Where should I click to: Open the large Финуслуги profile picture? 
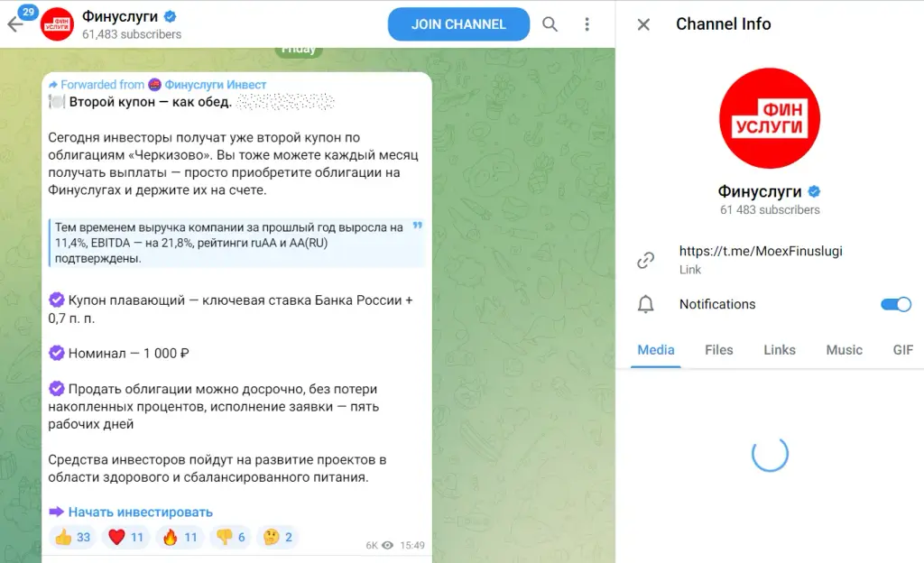pos(770,118)
